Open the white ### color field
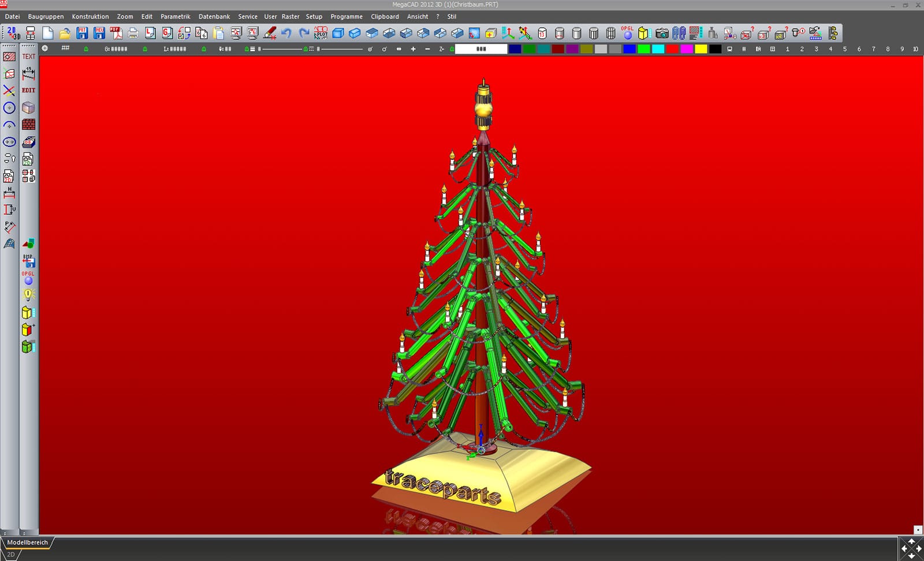 coord(480,49)
